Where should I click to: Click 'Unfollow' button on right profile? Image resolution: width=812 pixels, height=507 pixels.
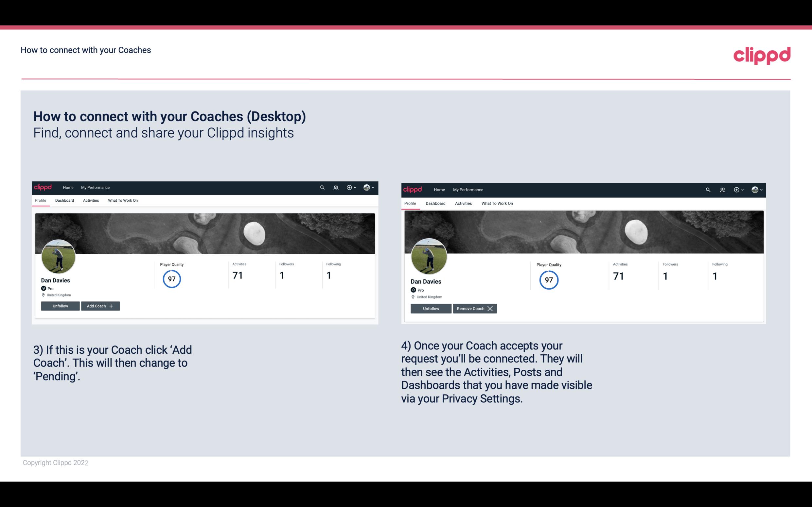pyautogui.click(x=432, y=308)
